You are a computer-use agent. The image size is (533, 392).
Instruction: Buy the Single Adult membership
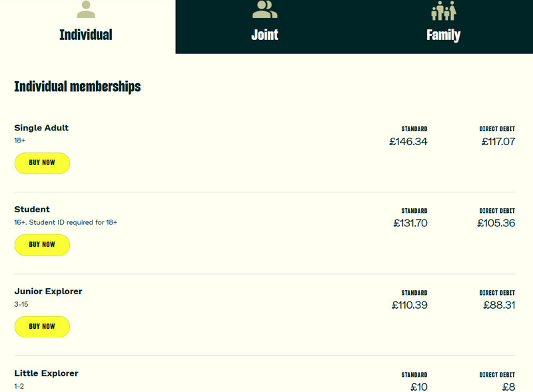[x=42, y=163]
